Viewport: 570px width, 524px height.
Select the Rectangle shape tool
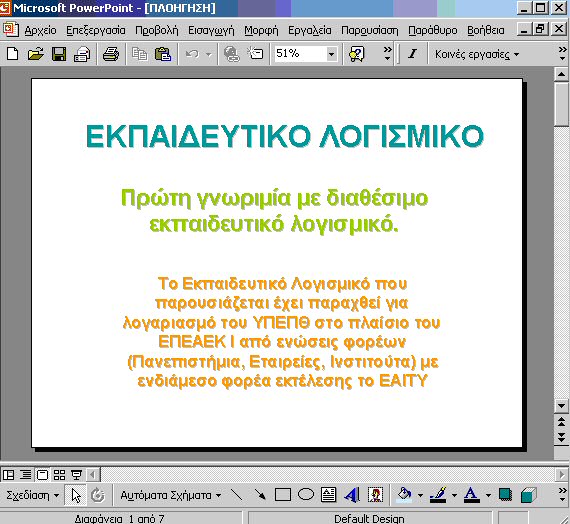pos(282,495)
